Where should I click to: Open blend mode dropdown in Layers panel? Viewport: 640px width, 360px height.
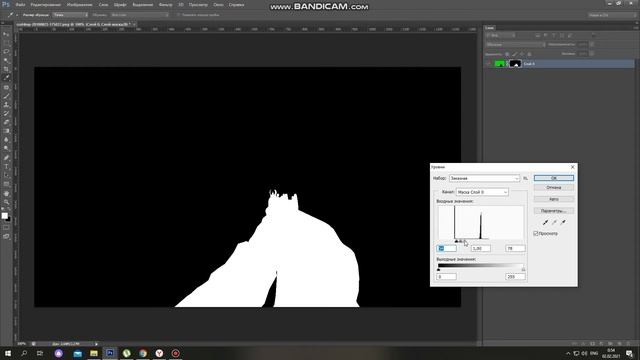click(515, 44)
